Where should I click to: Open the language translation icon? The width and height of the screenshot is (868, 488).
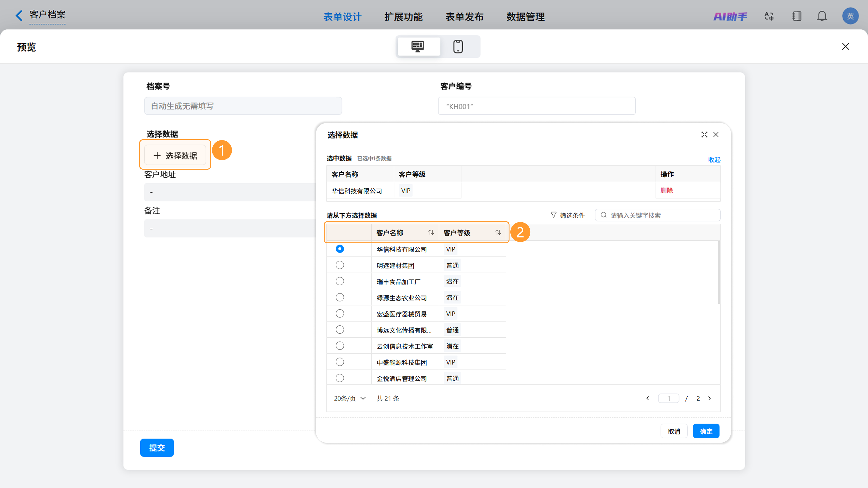tap(769, 16)
